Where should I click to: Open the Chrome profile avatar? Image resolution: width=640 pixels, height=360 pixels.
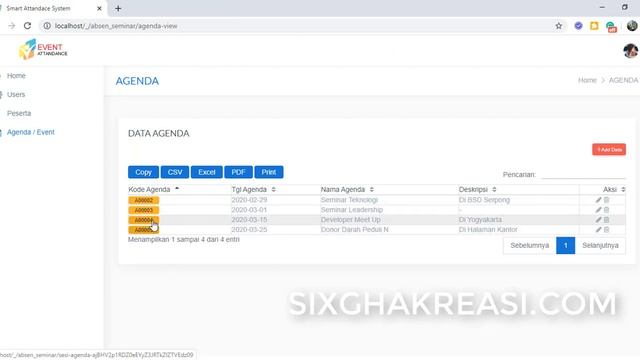pos(632,26)
